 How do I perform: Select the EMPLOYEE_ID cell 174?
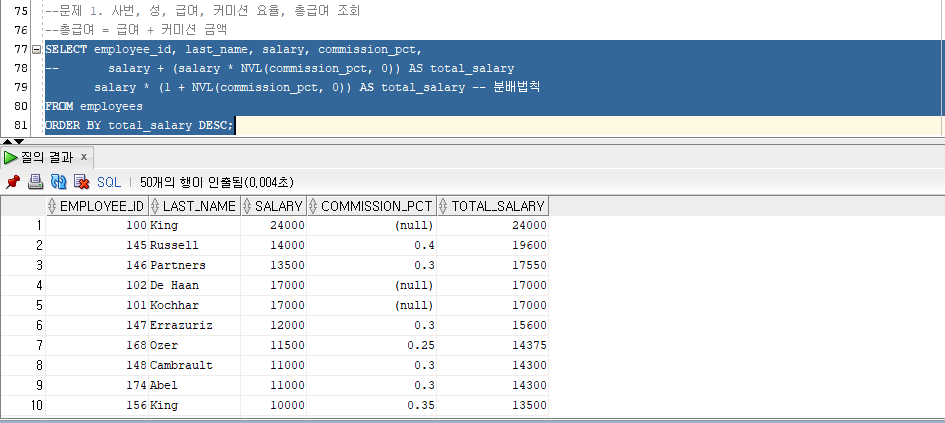tap(97, 385)
